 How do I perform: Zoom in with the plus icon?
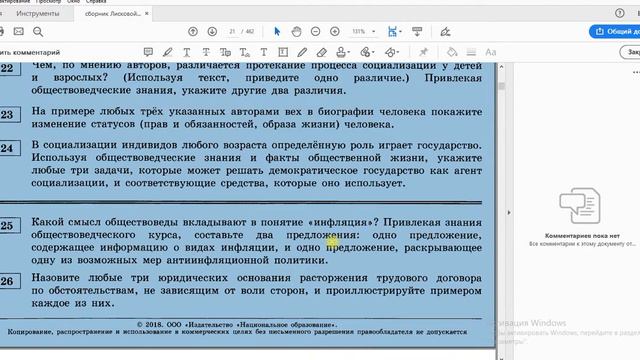(x=335, y=31)
